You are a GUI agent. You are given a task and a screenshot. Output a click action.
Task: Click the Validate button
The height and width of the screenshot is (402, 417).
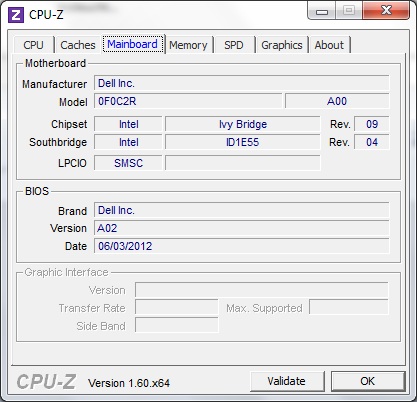point(287,381)
